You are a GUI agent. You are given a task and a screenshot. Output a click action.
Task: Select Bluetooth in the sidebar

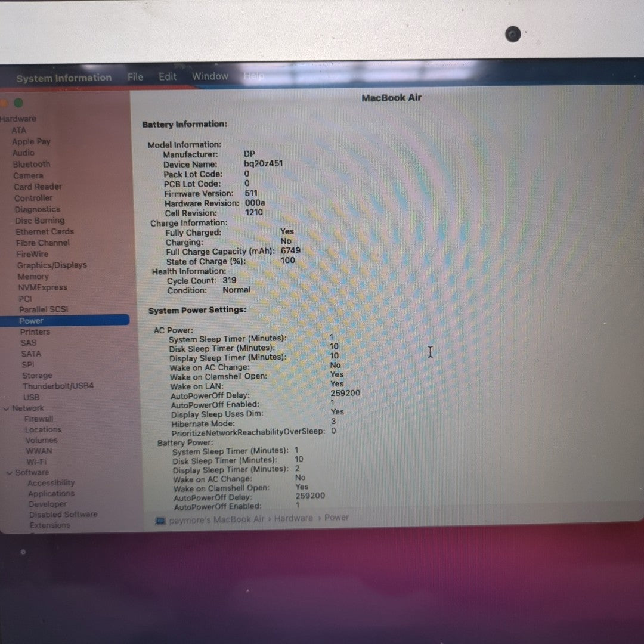click(x=32, y=165)
